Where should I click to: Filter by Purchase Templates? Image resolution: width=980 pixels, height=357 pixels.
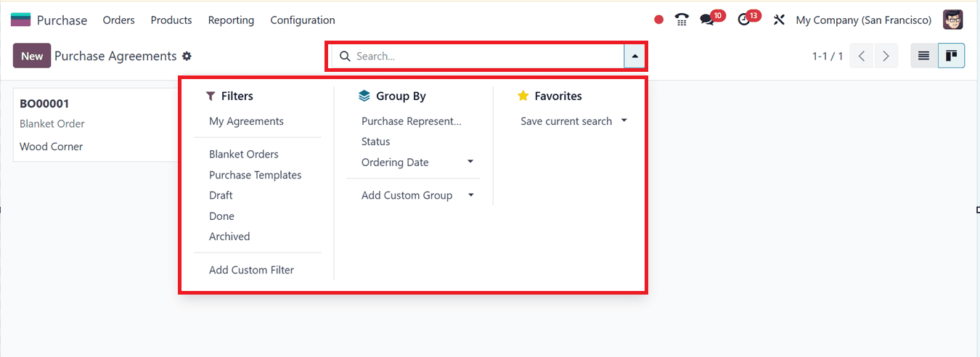click(255, 175)
